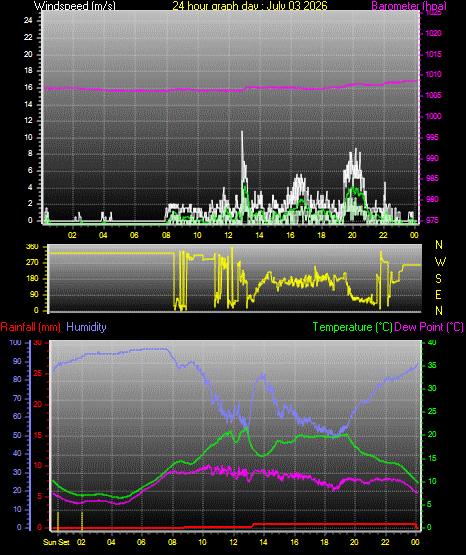
Task: Select the windspeed scale value "18"
Action: coord(28,70)
